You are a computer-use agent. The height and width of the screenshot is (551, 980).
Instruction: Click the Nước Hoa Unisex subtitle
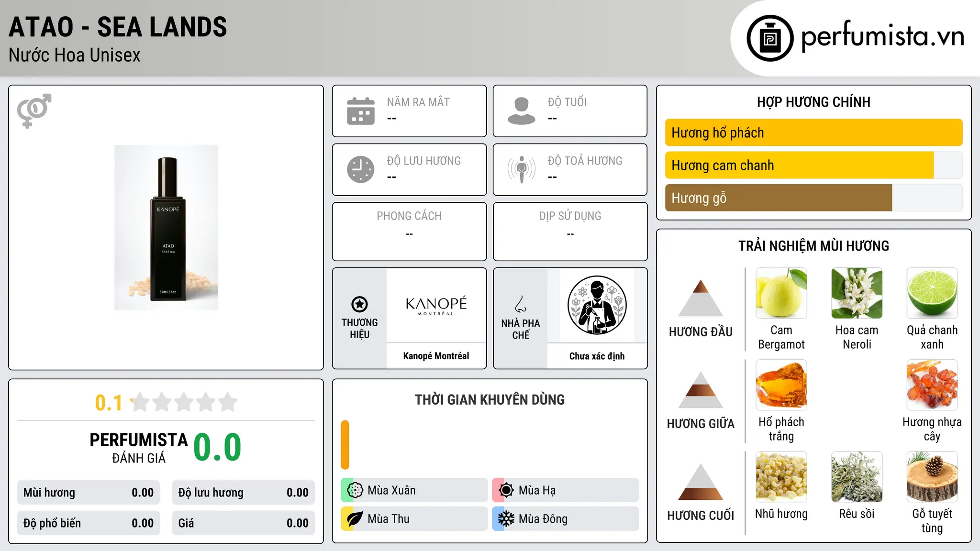pyautogui.click(x=75, y=55)
